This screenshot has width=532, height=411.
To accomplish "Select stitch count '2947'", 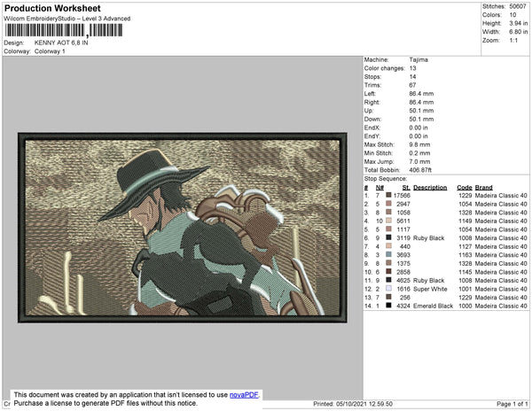I will (403, 204).
